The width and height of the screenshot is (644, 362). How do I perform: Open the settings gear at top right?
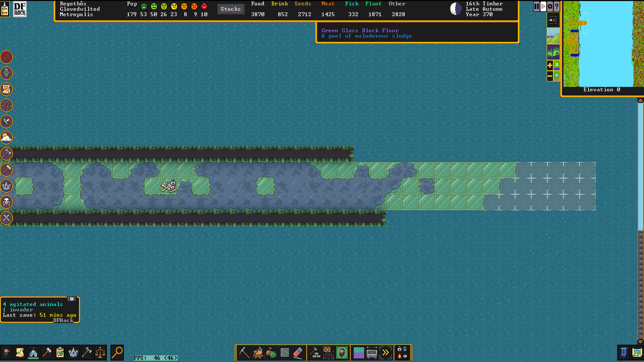click(x=550, y=6)
